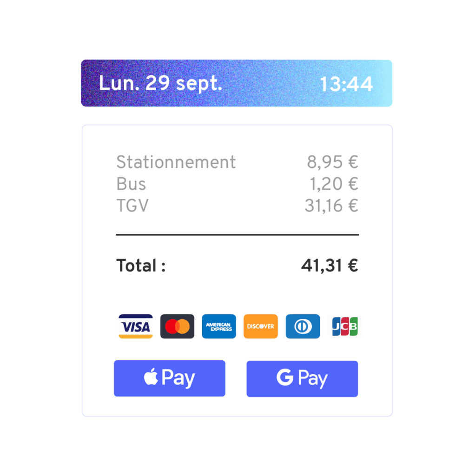This screenshot has width=476, height=476.
Task: Click the Total label
Action: [x=141, y=265]
